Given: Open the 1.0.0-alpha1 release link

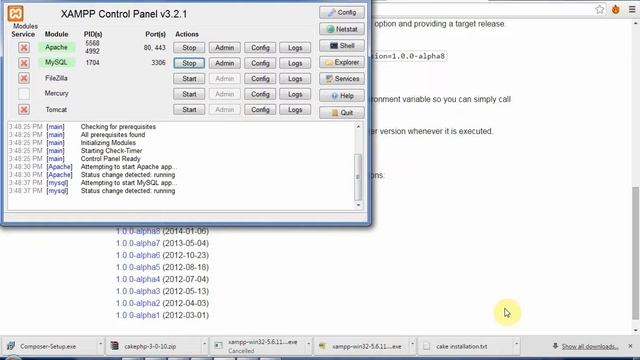Looking at the screenshot, I should (138, 316).
